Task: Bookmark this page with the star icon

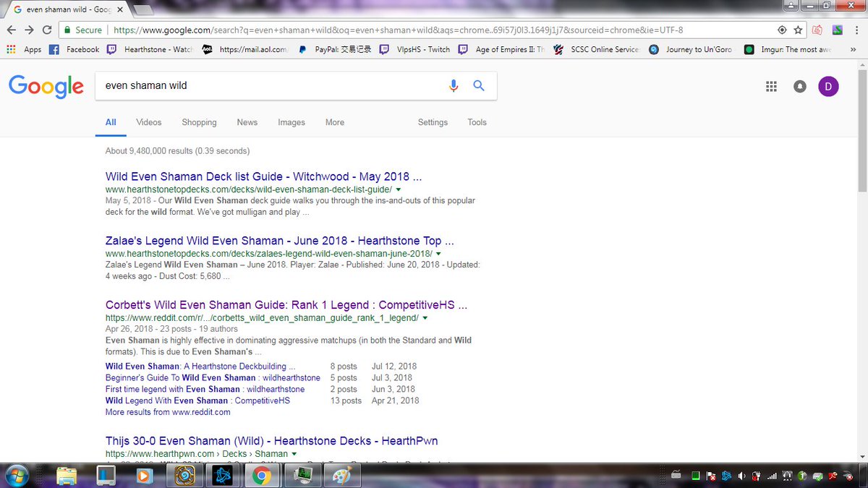Action: click(x=798, y=30)
